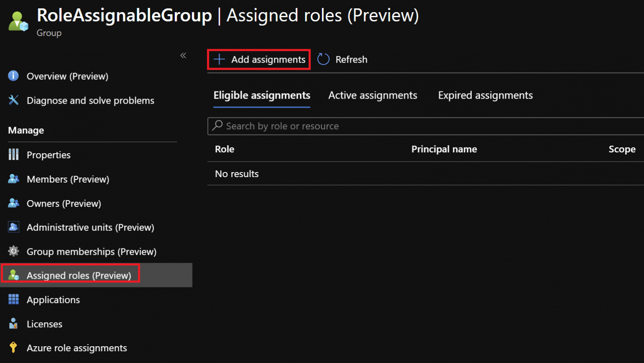Click the Properties icon in the sidebar
The height and width of the screenshot is (363, 644).
13,154
